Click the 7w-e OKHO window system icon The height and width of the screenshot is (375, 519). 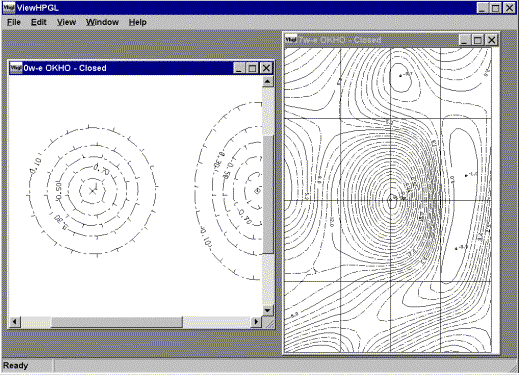pyautogui.click(x=291, y=40)
